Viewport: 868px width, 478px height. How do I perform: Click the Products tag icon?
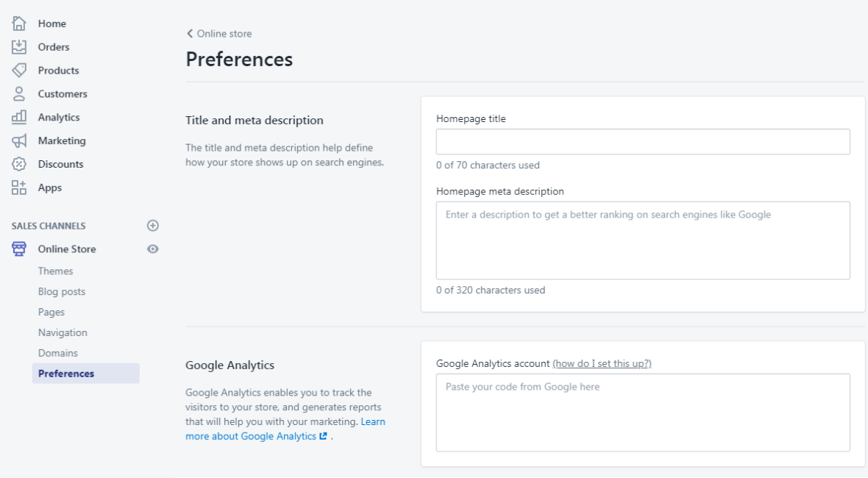pos(19,71)
